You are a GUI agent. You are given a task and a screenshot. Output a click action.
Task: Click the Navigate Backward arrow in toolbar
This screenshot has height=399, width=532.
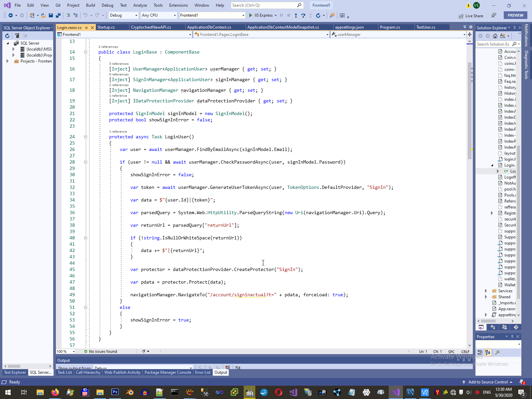(10, 15)
